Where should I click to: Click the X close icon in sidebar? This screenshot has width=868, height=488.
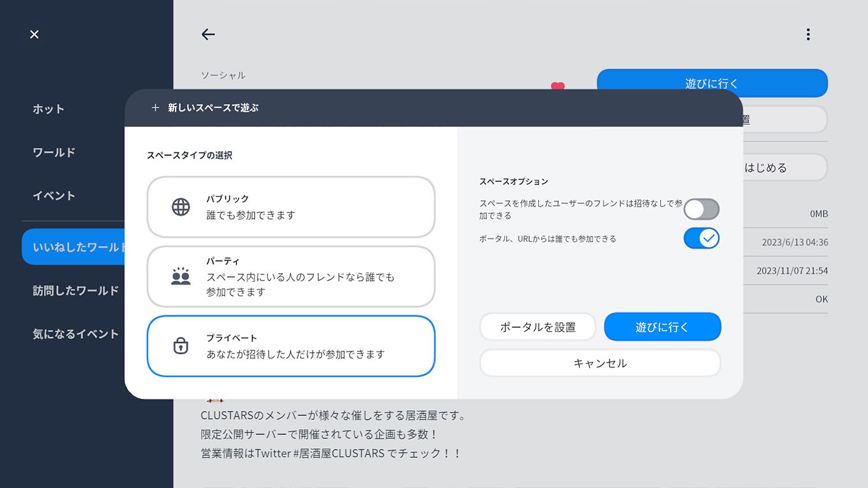[x=34, y=34]
